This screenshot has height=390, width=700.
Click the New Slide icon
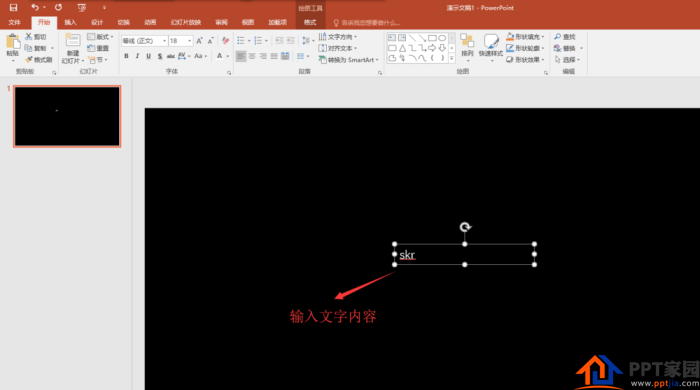(x=73, y=49)
